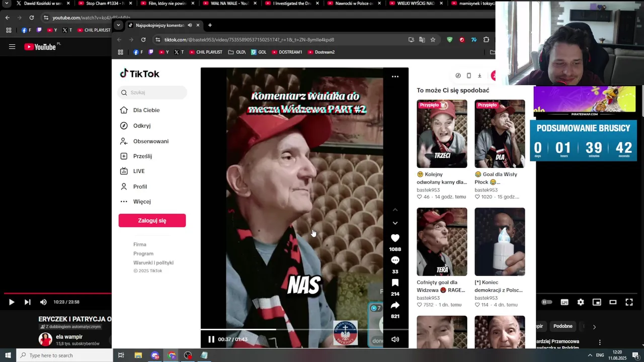Open the Firma footer link
The width and height of the screenshot is (644, 362).
140,244
